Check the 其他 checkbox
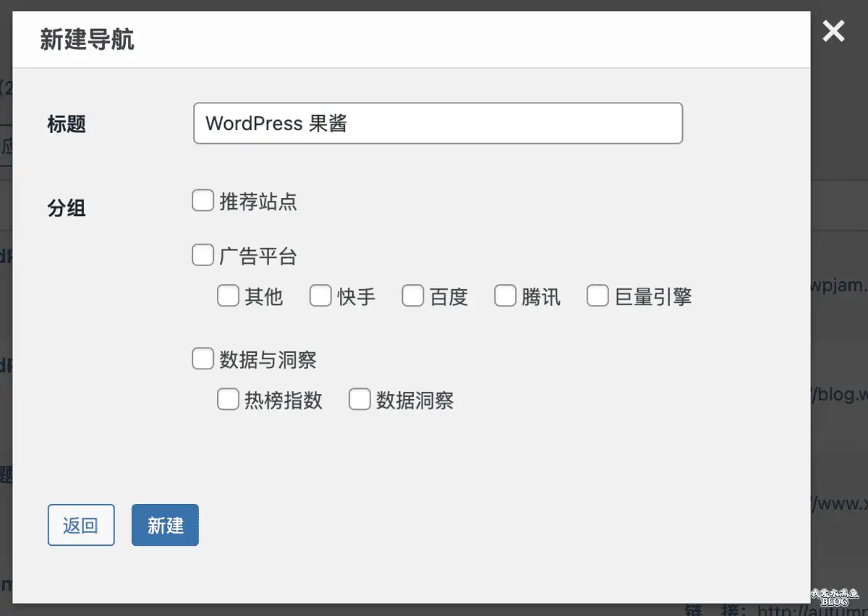This screenshot has width=868, height=616. [228, 295]
